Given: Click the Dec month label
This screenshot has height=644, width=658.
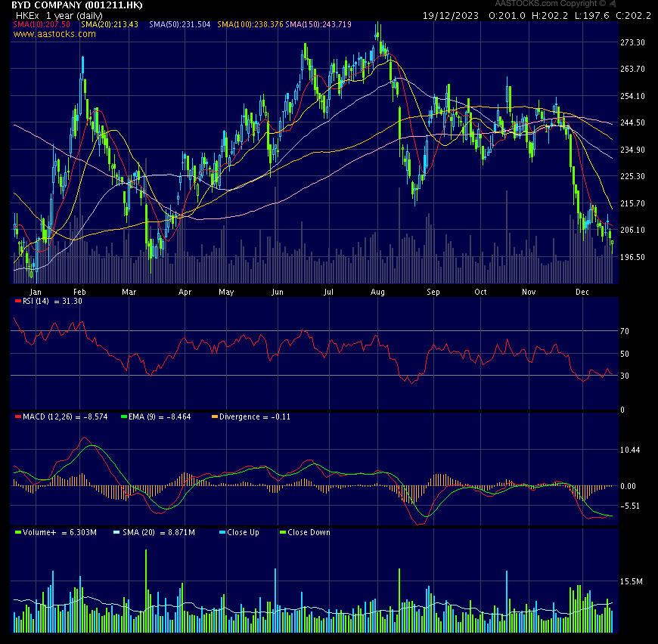Looking at the screenshot, I should [x=582, y=292].
